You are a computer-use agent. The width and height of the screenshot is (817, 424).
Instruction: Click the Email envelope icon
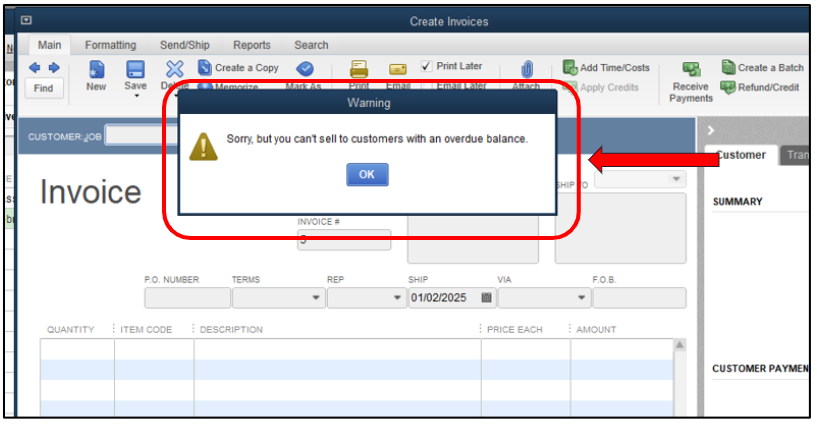point(398,69)
